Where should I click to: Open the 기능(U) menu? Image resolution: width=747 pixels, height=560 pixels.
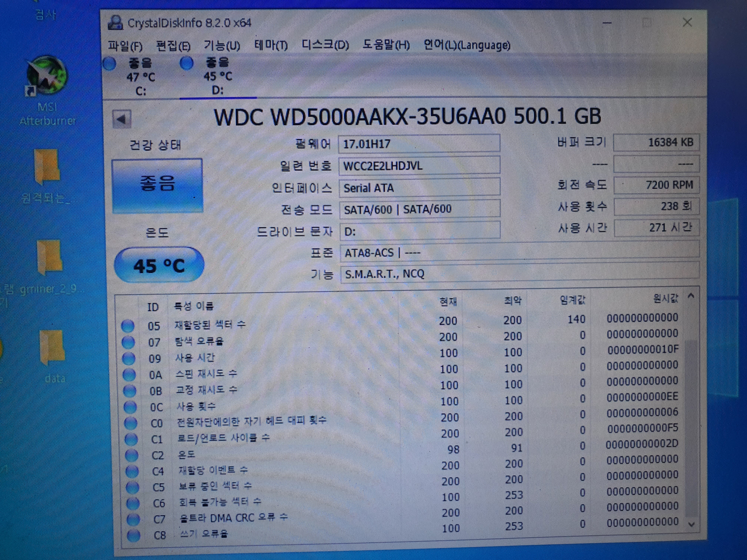pyautogui.click(x=222, y=45)
